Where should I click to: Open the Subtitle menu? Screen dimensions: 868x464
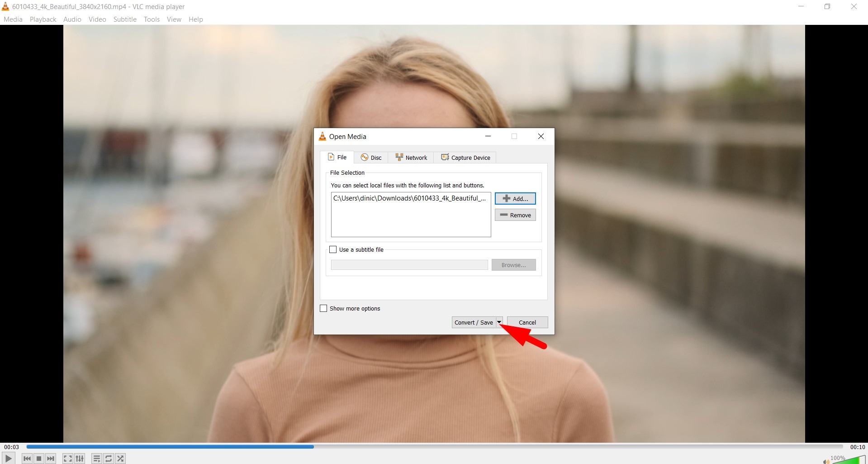(125, 19)
